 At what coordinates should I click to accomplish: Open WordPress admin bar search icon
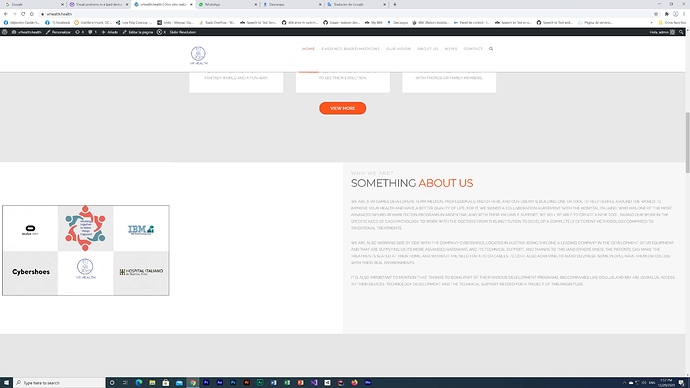coord(681,32)
